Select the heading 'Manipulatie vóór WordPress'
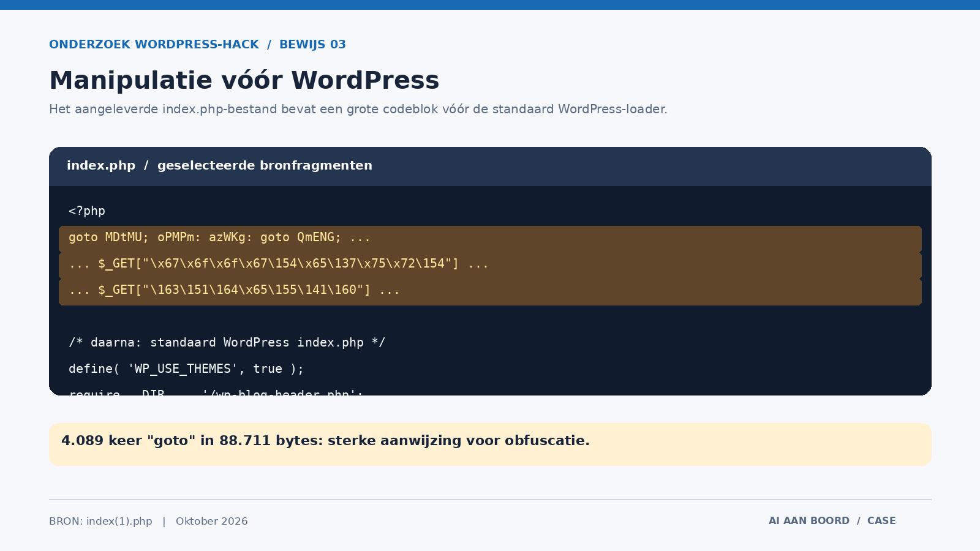The width and height of the screenshot is (980, 551). [x=244, y=80]
